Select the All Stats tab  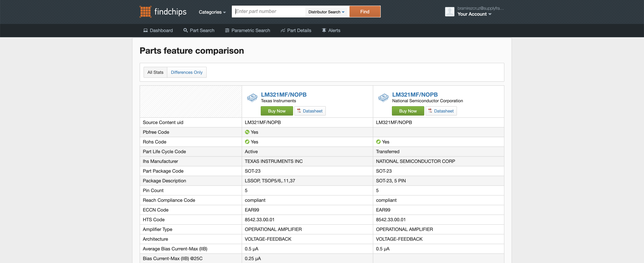[x=155, y=72]
